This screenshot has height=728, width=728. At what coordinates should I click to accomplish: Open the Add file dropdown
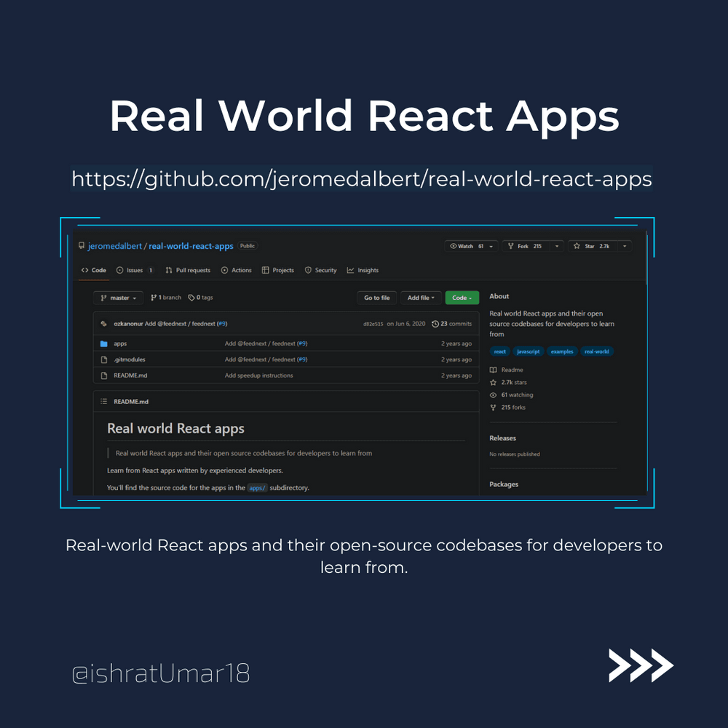[x=420, y=298]
